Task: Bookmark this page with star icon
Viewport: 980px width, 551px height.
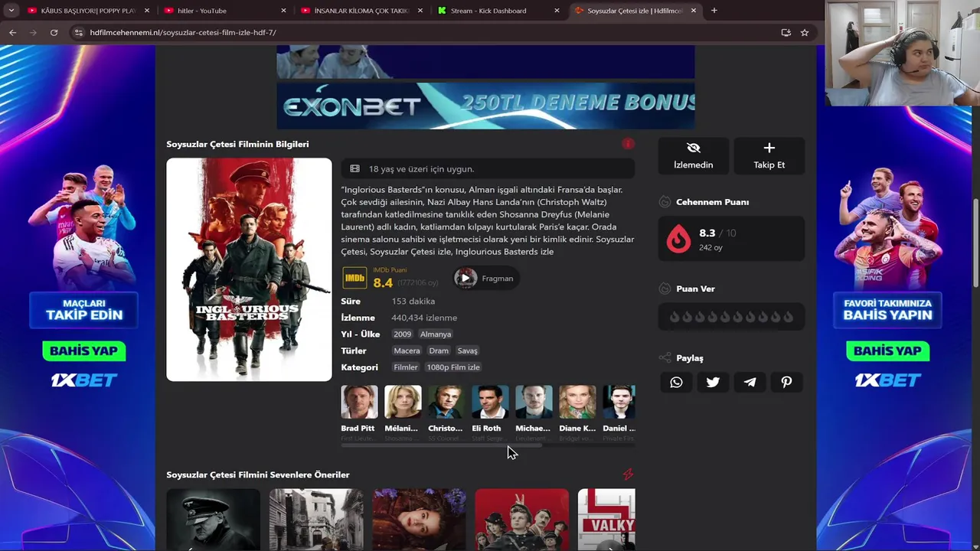Action: tap(805, 32)
